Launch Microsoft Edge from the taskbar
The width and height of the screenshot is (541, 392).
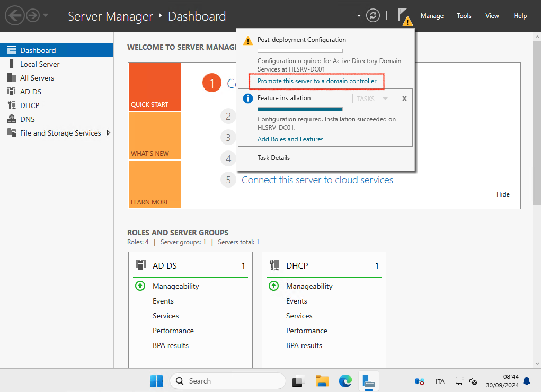(x=345, y=381)
